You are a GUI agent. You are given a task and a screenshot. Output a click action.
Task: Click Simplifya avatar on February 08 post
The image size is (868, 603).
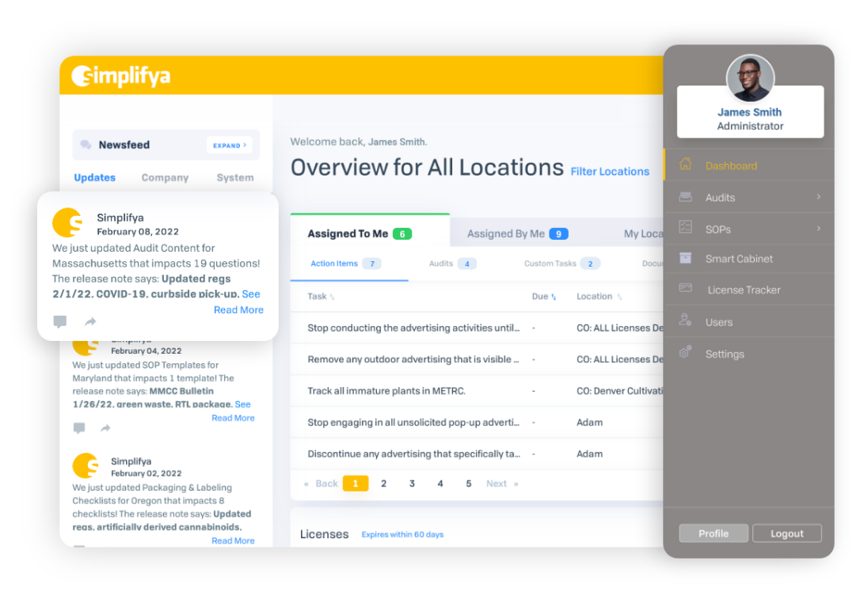pyautogui.click(x=67, y=223)
